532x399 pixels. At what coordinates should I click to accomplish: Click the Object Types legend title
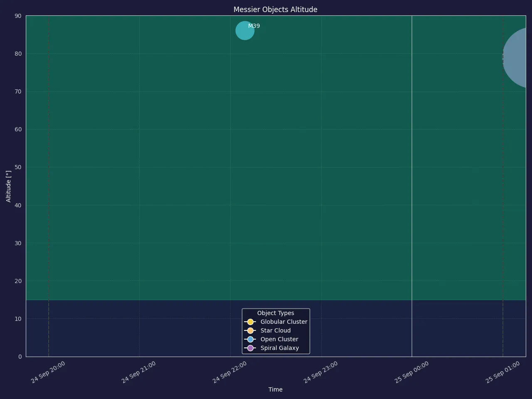click(276, 313)
